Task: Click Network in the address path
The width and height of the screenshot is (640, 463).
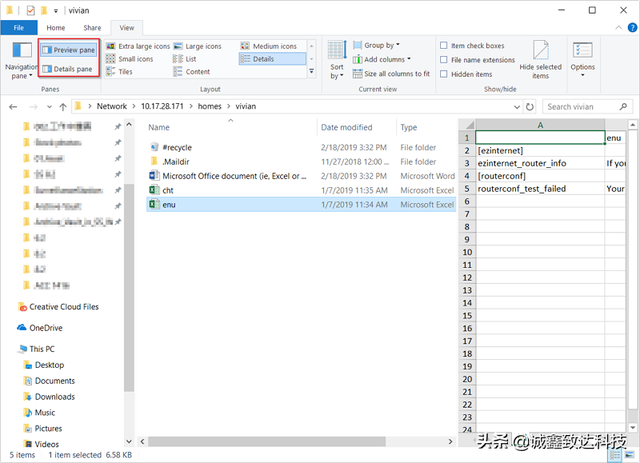Action: coord(112,106)
